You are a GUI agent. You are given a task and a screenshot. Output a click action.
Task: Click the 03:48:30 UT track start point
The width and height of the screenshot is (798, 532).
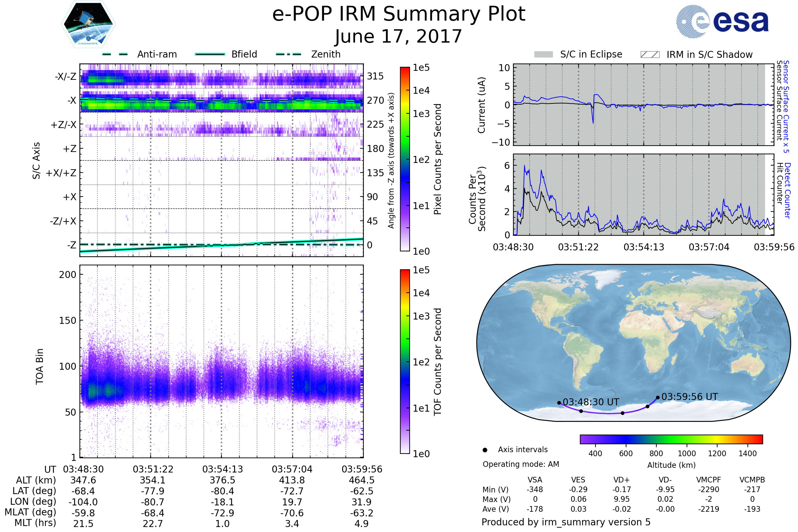point(559,403)
